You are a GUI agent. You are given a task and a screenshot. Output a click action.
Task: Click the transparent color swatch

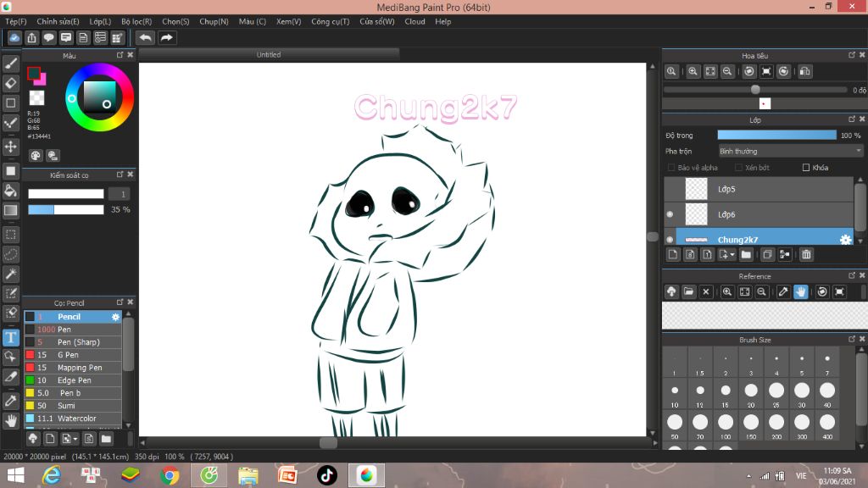[36, 98]
